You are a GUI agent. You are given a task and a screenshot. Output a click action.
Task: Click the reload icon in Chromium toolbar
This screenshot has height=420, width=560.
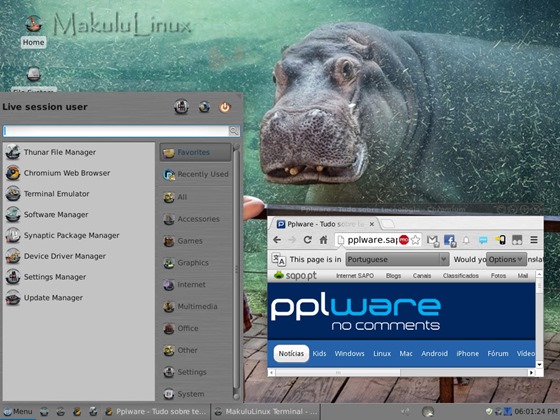pos(308,240)
